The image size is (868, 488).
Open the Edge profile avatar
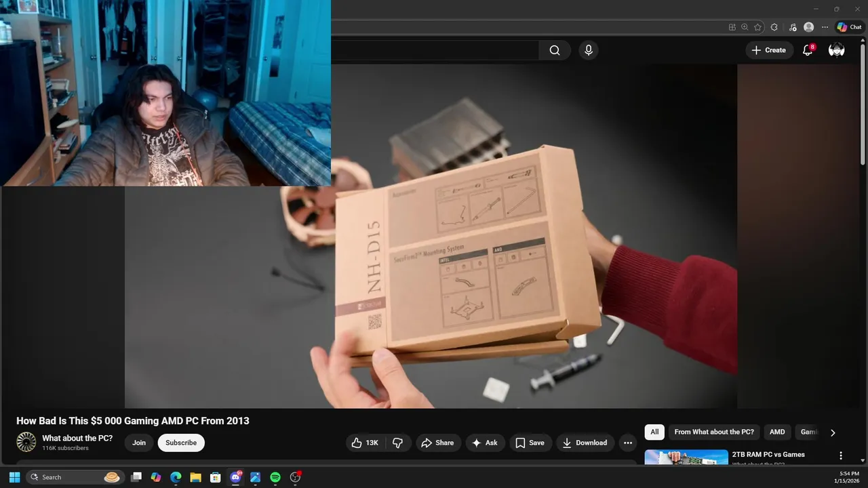click(x=808, y=27)
